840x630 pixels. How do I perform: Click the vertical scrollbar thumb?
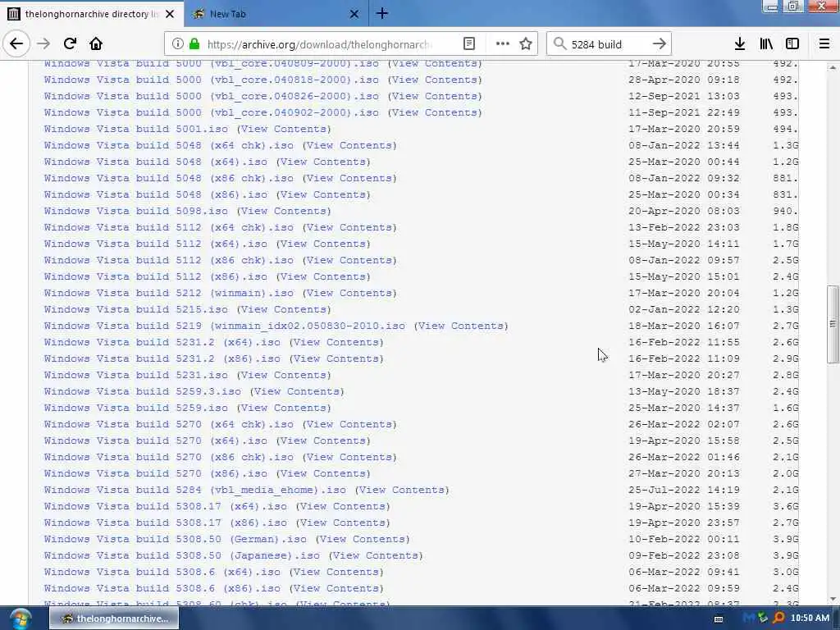(833, 325)
